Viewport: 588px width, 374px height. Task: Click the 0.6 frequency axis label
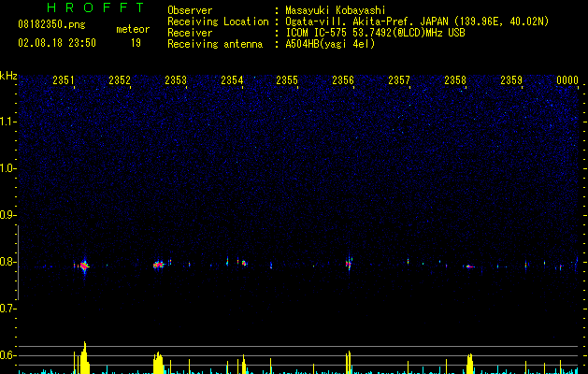point(7,355)
